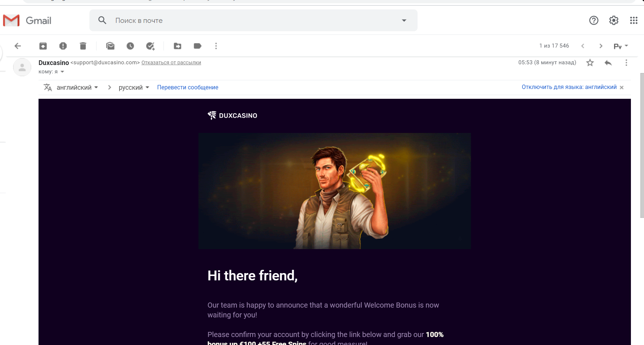
Task: Click the casino banner image
Action: (335, 191)
